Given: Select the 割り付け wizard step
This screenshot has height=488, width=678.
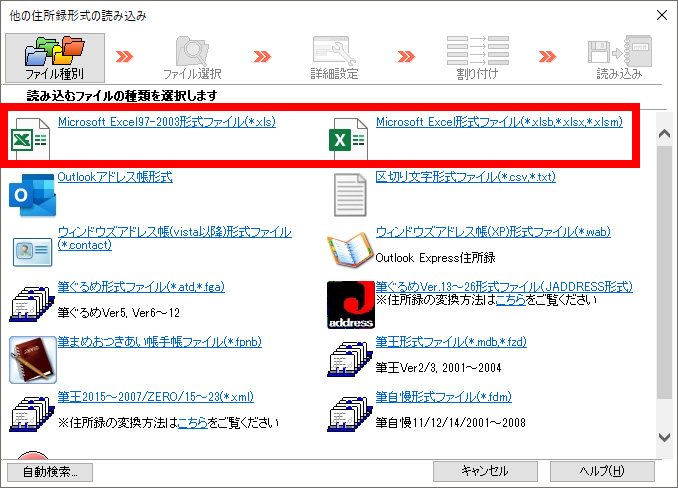Looking at the screenshot, I should coord(477,58).
